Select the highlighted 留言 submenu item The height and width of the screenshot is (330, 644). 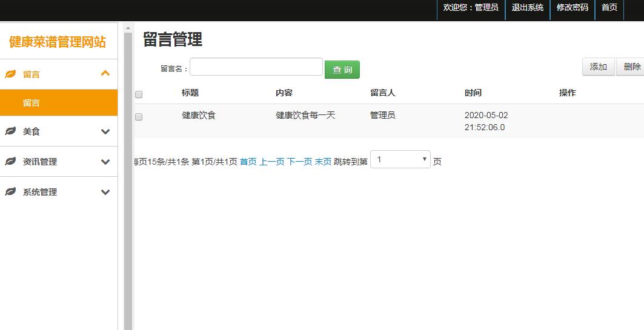(59, 102)
